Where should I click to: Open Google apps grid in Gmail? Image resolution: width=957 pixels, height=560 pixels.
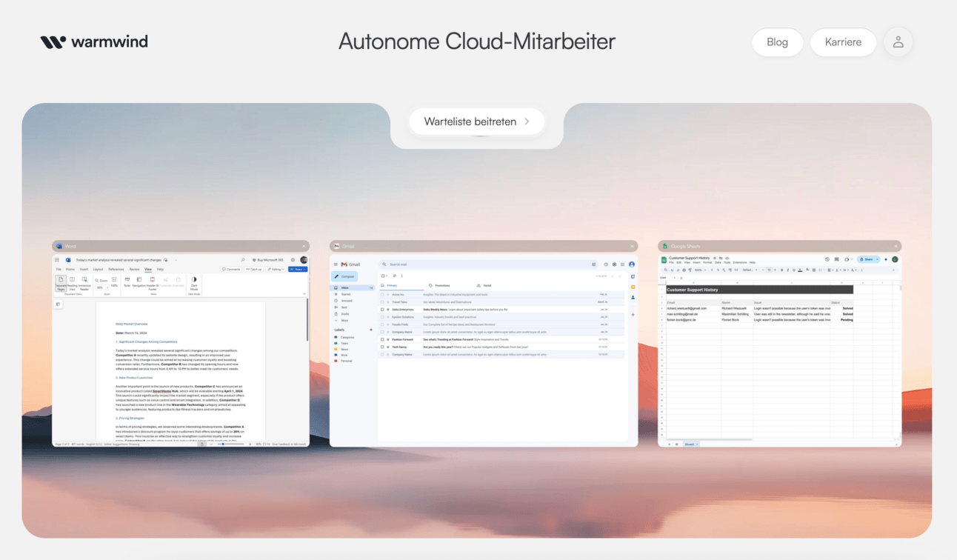622,264
